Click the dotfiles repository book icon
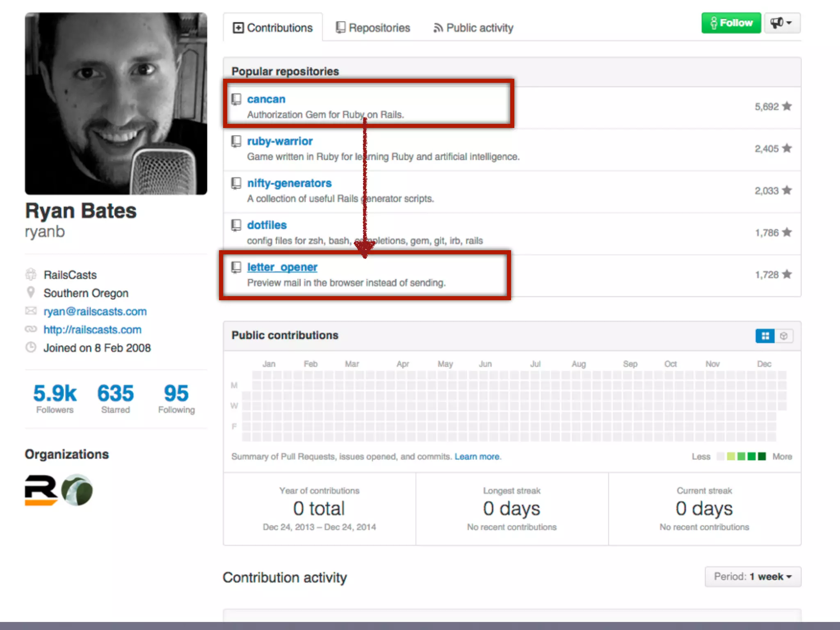 pos(236,225)
